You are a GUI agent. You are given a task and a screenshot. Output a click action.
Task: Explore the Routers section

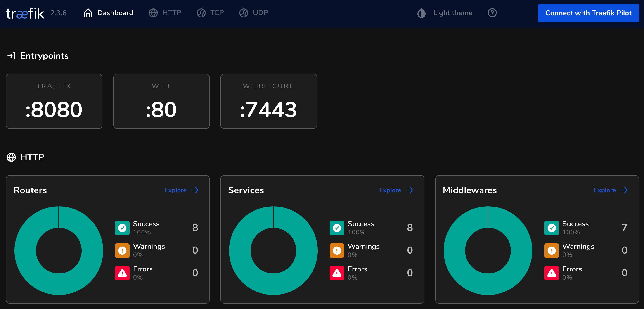(x=182, y=190)
